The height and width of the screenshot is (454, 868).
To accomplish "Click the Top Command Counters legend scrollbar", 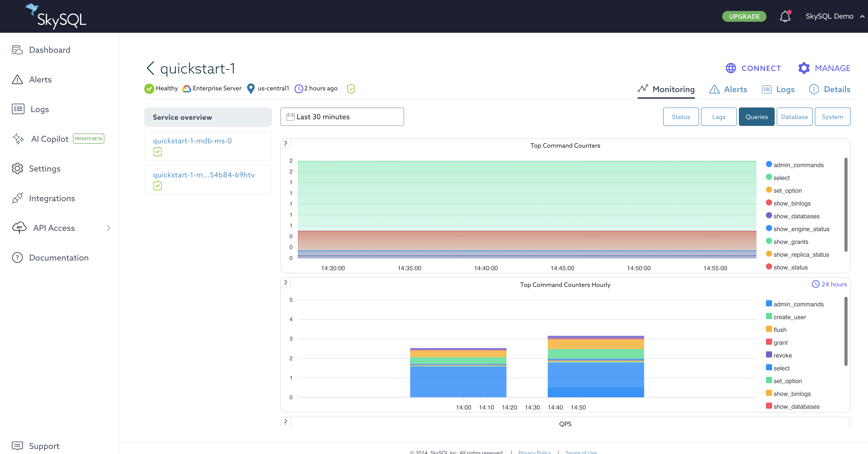I will pos(846,204).
